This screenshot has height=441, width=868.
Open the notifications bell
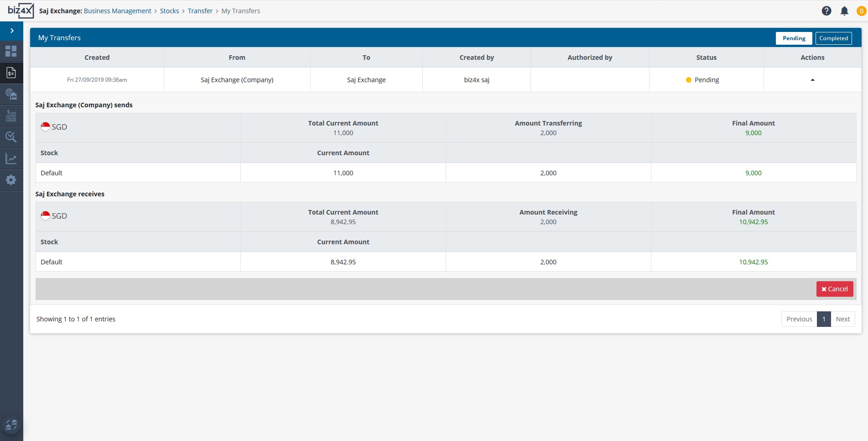click(844, 11)
